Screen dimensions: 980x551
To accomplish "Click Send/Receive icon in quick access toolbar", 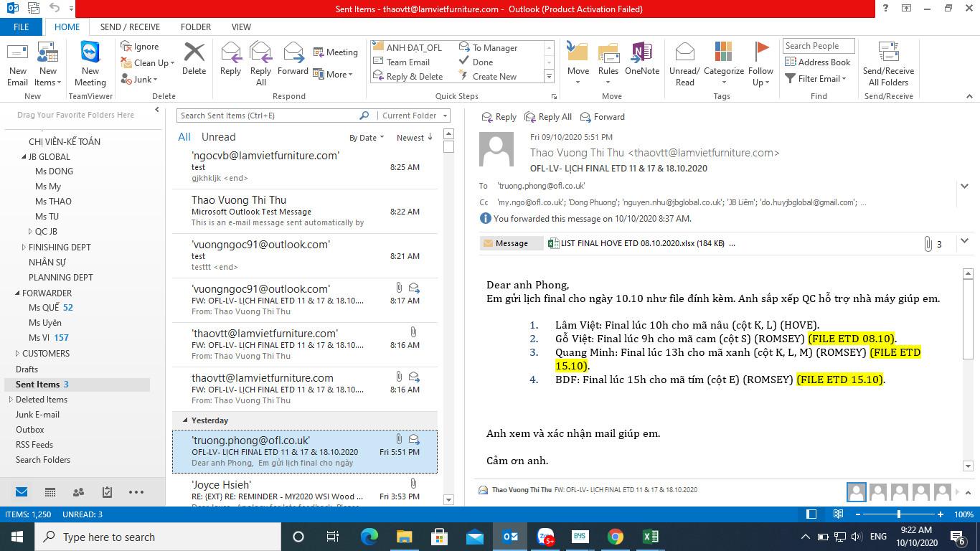I will pos(33,9).
